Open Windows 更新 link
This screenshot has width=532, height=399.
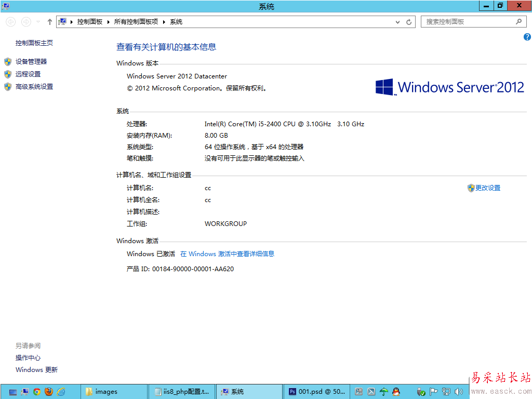pyautogui.click(x=36, y=369)
